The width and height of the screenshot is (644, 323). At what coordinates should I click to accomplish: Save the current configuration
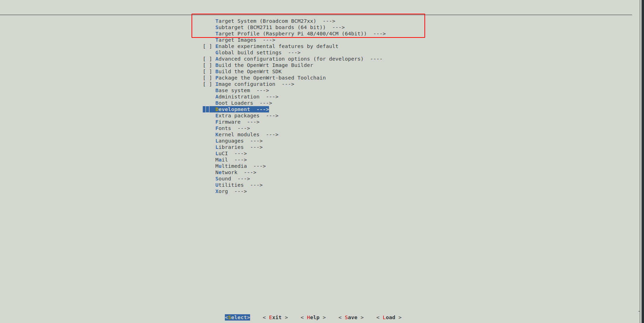tap(351, 317)
